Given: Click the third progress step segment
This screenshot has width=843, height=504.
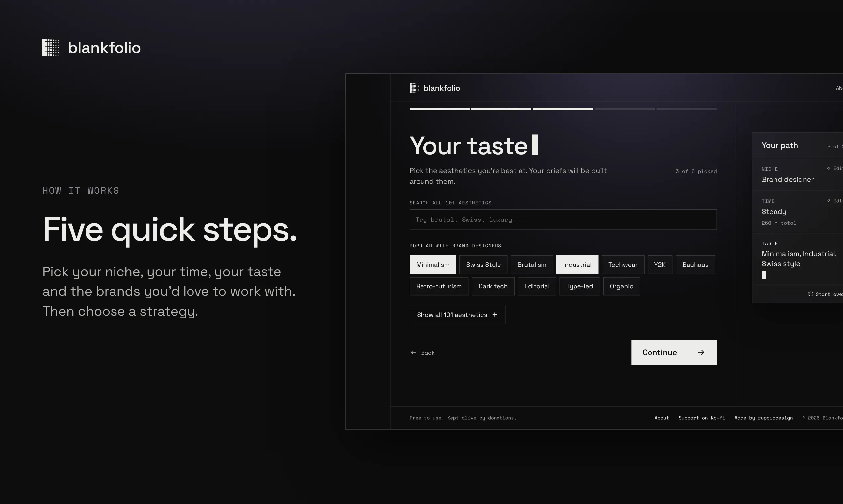Looking at the screenshot, I should [563, 109].
